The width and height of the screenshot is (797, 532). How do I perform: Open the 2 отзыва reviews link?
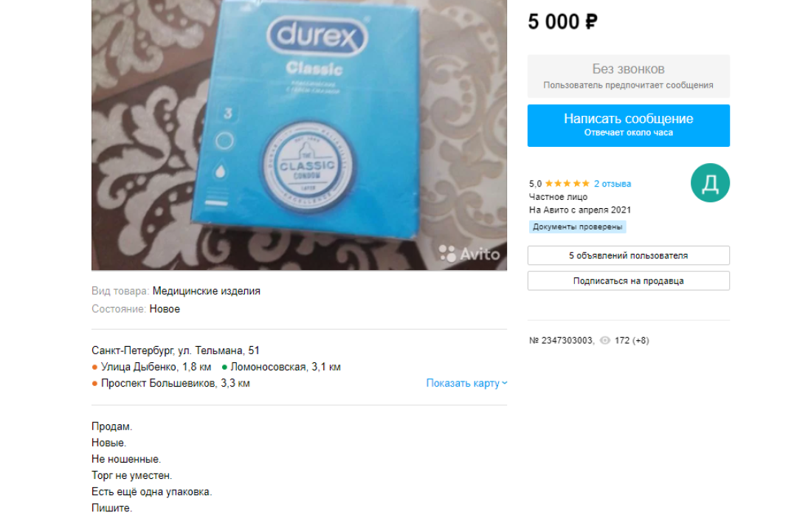click(613, 184)
